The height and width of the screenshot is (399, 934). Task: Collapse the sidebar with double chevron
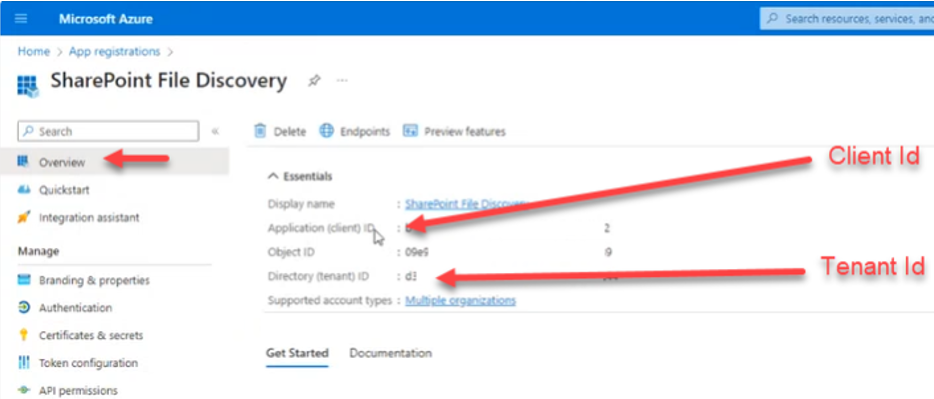pos(215,132)
